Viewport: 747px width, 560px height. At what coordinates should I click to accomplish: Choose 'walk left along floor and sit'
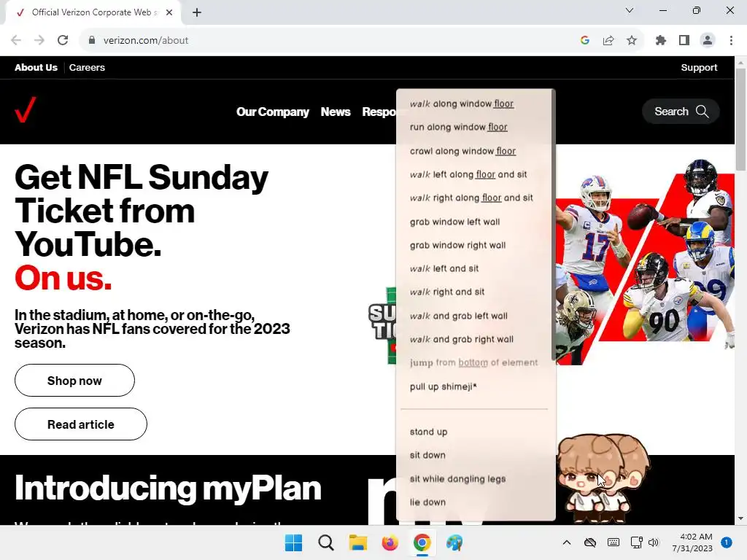pos(468,174)
